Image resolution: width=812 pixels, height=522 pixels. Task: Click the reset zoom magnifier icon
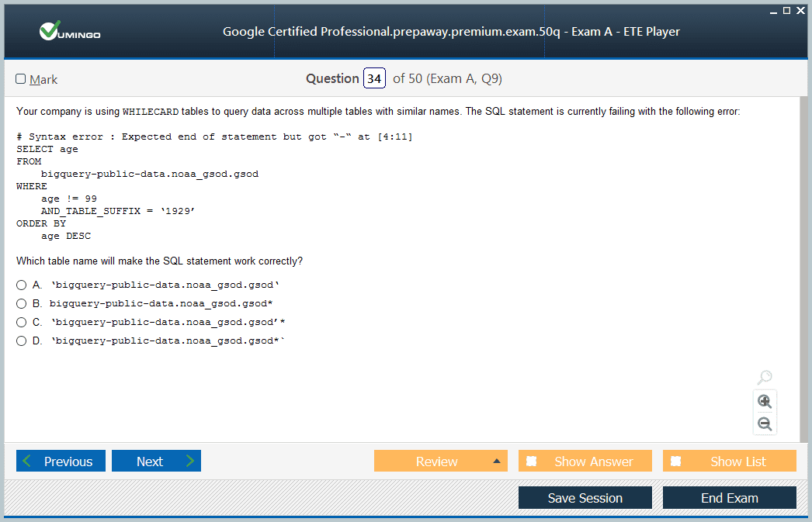click(765, 377)
